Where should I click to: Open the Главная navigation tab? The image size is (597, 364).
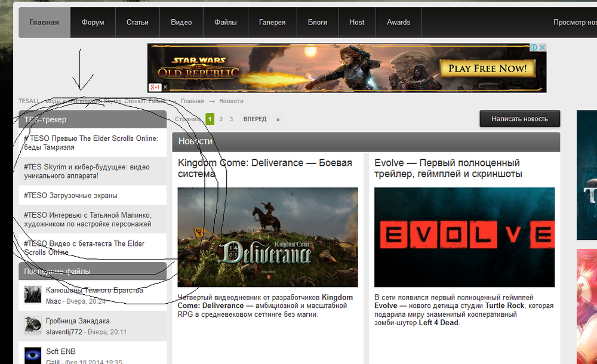[44, 23]
